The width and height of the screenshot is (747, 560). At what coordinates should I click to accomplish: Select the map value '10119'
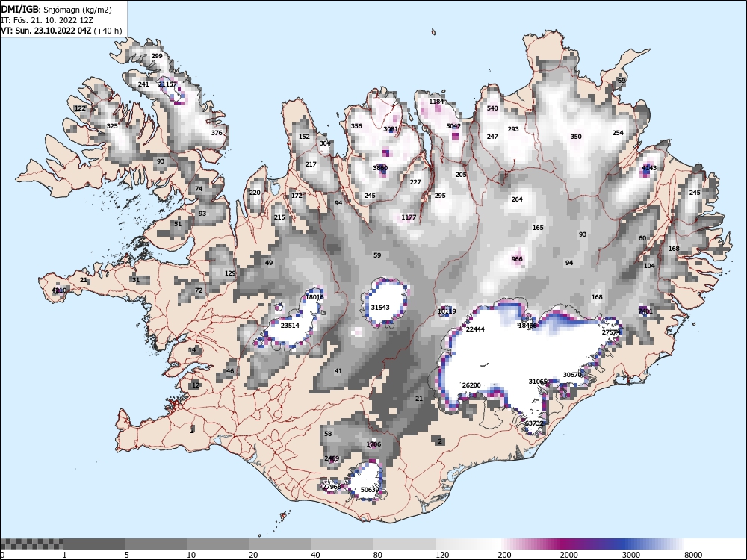[447, 311]
